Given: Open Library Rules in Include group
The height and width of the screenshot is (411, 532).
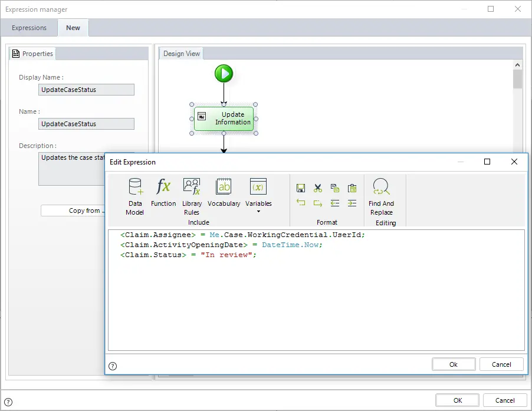Looking at the screenshot, I should click(192, 197).
